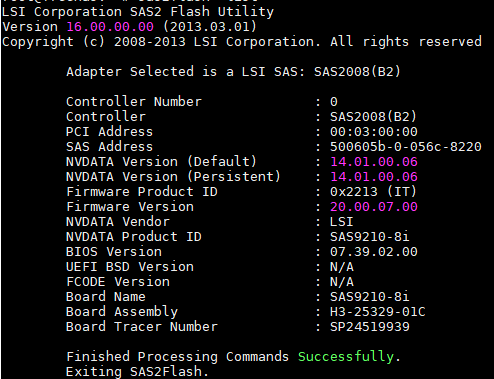
Task: Select Controller Number value 0
Action: point(334,102)
